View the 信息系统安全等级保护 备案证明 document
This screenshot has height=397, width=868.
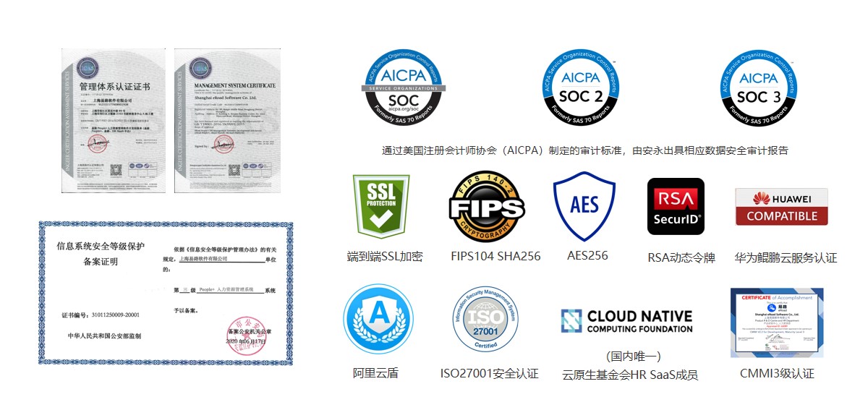click(x=166, y=293)
